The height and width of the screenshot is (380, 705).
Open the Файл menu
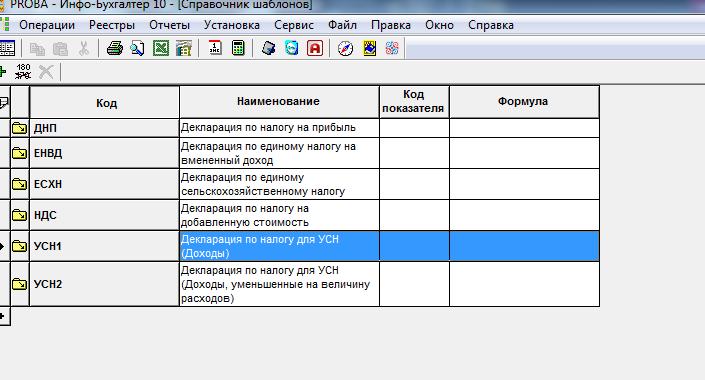coord(342,25)
